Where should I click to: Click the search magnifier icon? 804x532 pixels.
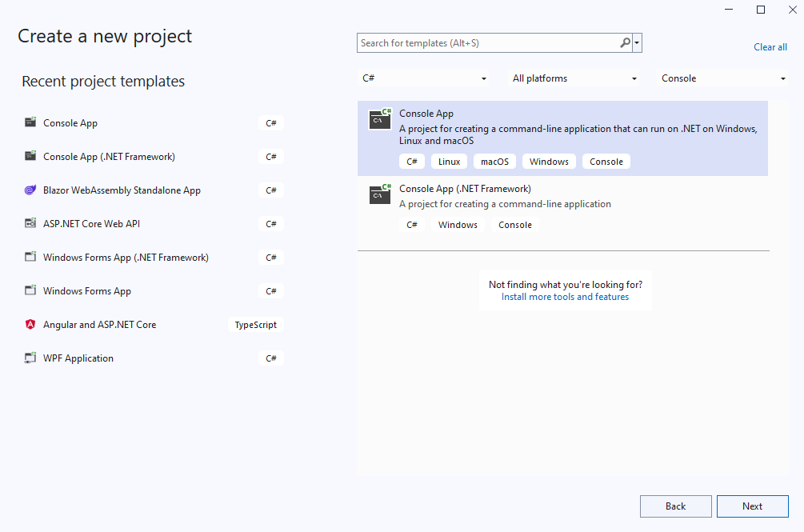click(625, 43)
